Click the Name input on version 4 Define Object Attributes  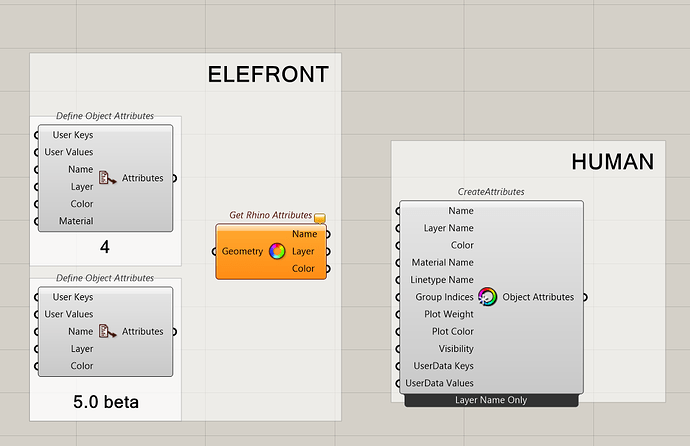point(81,169)
